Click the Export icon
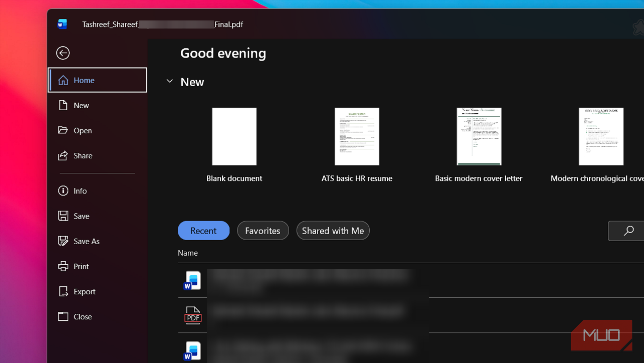This screenshot has width=644, height=363. (63, 291)
